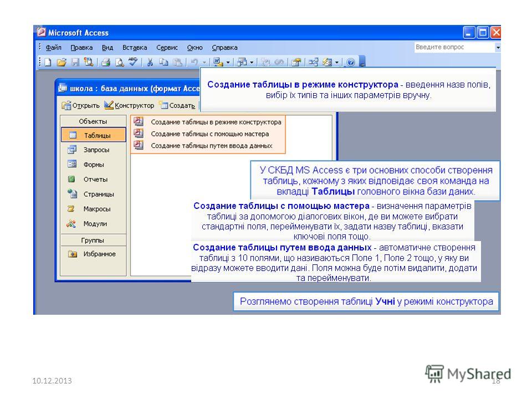Click the Print Preview toolbar icon
This screenshot has height=399, width=532.
(x=120, y=62)
